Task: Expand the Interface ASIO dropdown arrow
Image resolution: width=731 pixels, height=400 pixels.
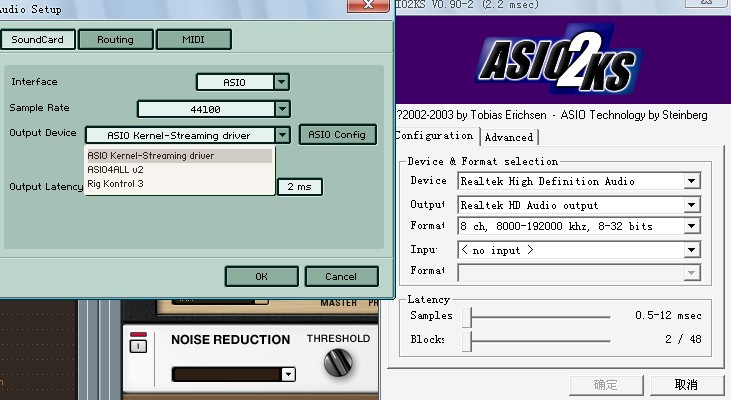Action: [282, 83]
